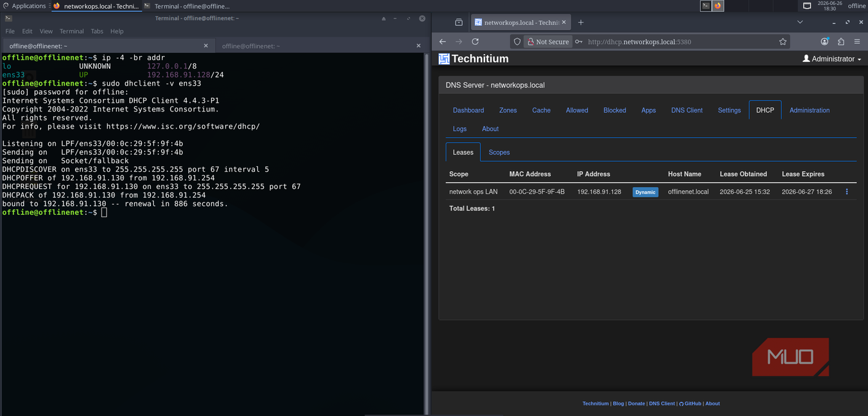Go to the Cache tab

(x=541, y=110)
